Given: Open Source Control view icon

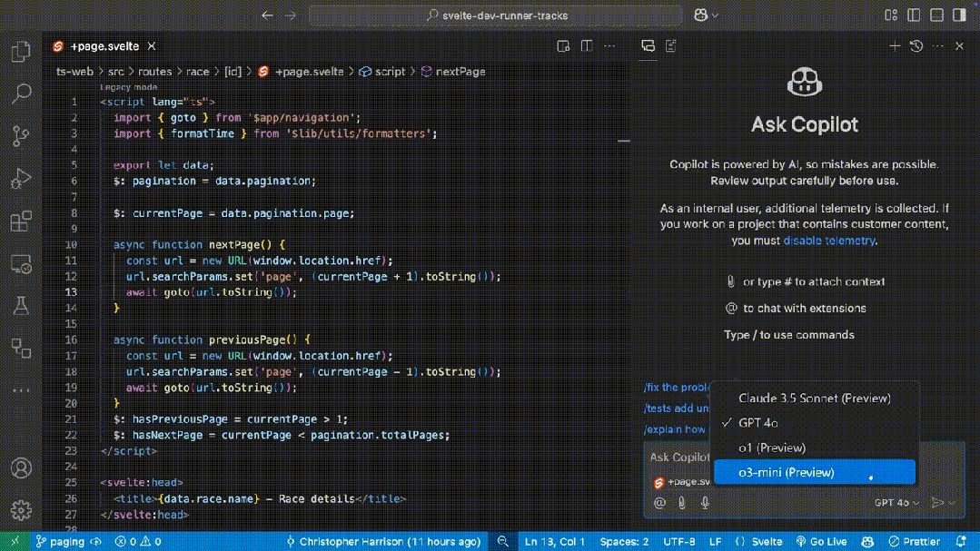Looking at the screenshot, I should 20,136.
